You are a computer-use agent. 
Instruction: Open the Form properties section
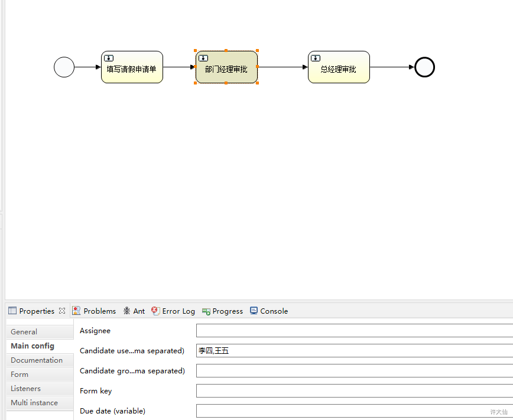pos(40,374)
